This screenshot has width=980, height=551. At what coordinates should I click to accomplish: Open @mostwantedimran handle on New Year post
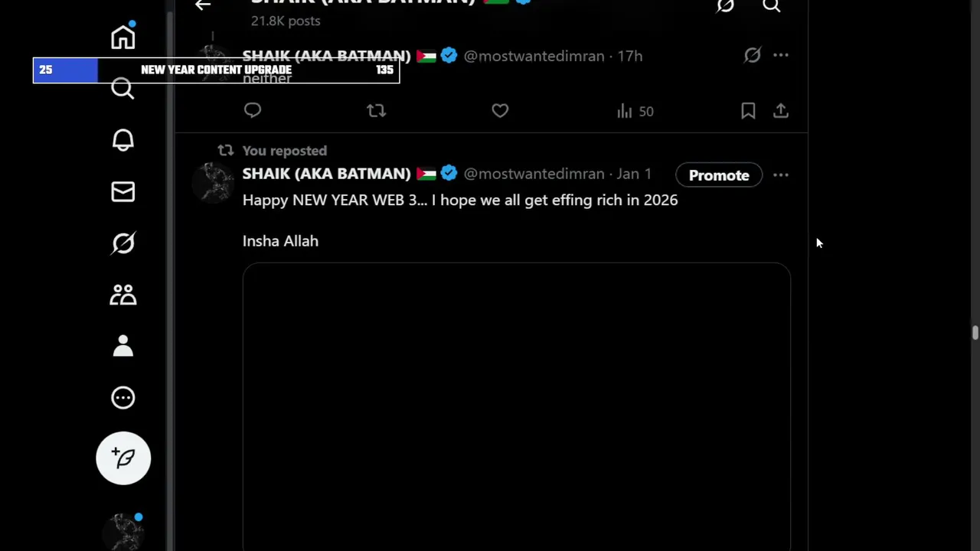[534, 174]
